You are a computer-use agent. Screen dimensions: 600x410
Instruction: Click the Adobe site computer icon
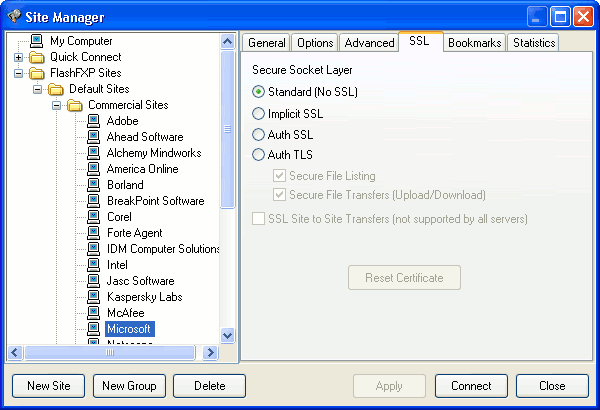click(x=93, y=121)
